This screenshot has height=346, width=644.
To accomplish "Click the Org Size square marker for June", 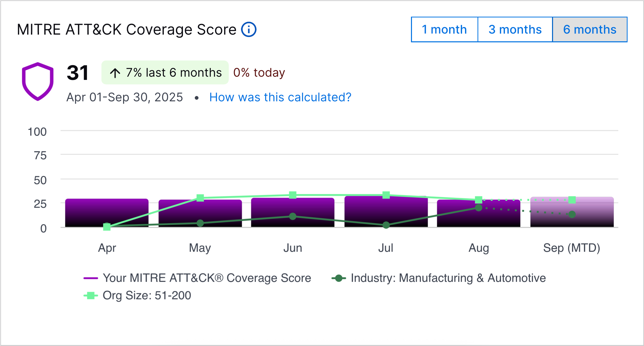I will (293, 195).
